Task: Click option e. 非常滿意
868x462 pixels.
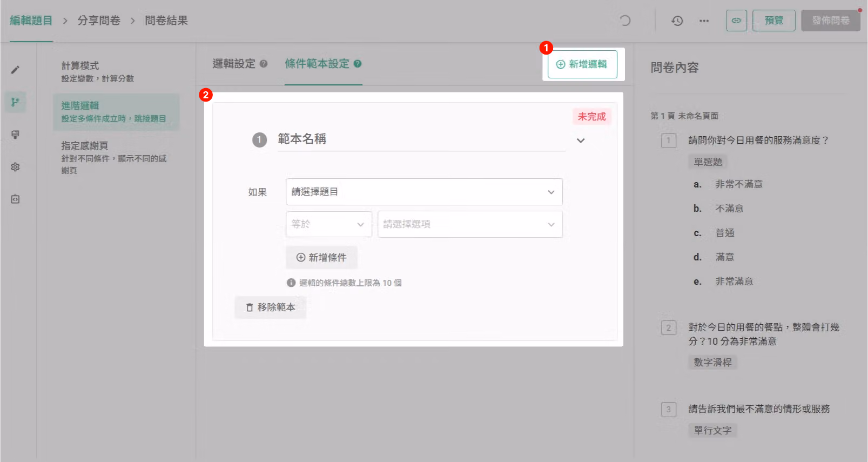Action: click(723, 282)
